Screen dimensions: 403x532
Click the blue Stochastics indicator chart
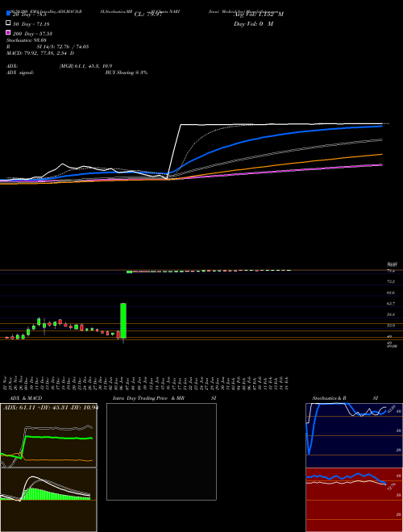354,435
